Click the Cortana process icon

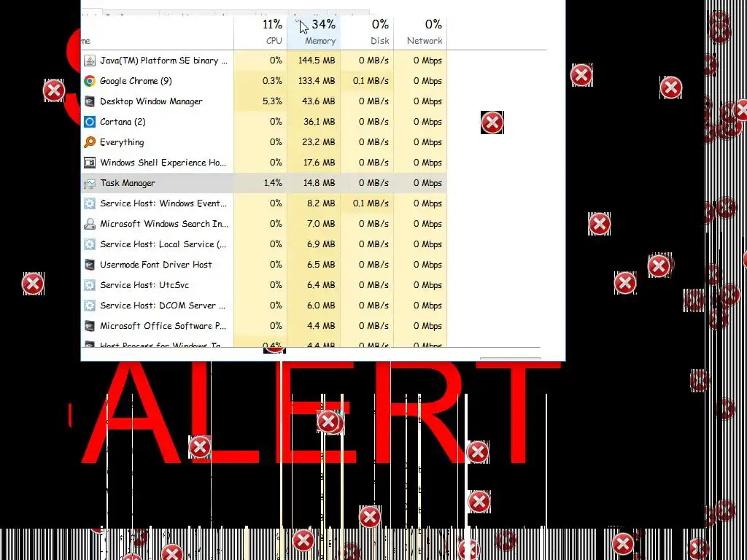click(x=90, y=122)
